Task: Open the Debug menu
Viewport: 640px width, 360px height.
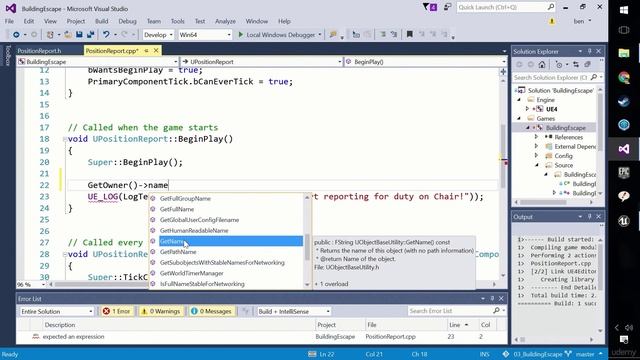Action: (127, 21)
